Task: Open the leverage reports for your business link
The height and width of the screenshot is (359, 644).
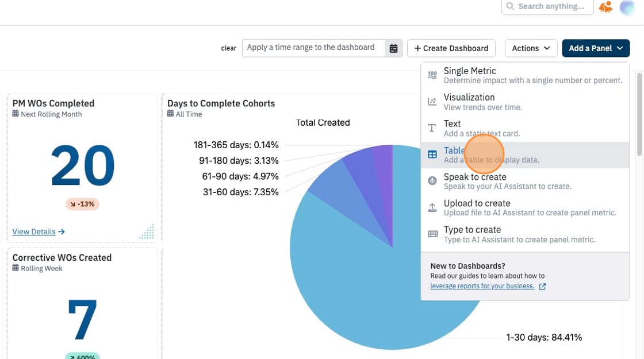Action: pyautogui.click(x=482, y=286)
